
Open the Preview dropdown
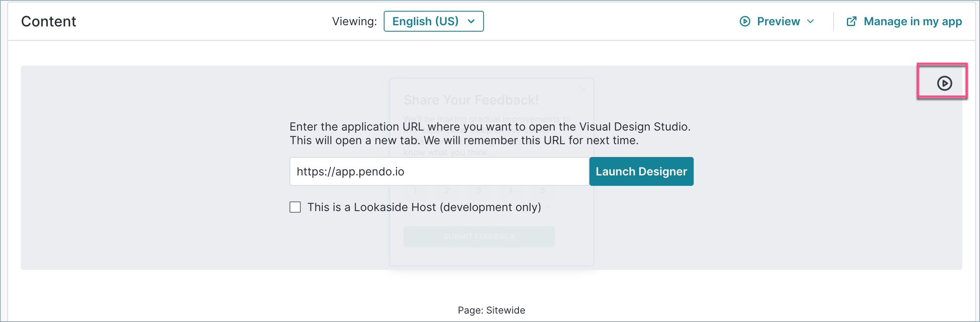(777, 21)
